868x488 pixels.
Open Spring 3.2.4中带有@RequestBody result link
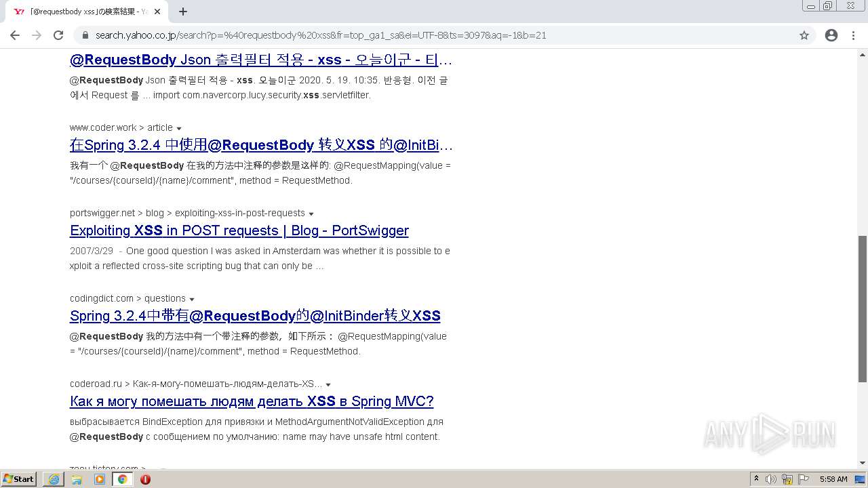click(x=255, y=316)
